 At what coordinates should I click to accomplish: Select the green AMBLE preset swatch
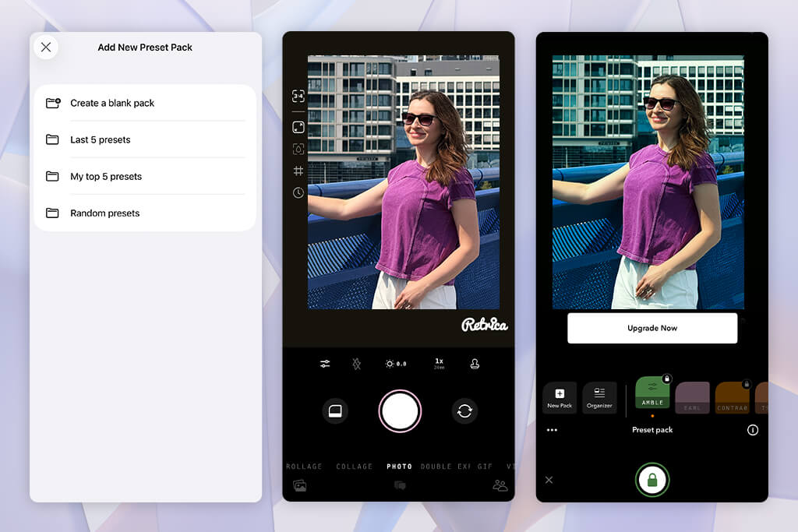click(x=652, y=393)
